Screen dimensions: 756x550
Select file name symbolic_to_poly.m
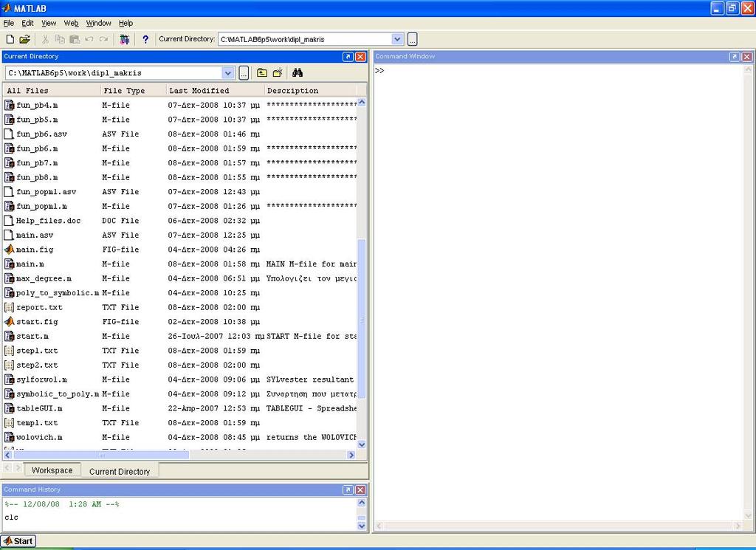tap(58, 394)
